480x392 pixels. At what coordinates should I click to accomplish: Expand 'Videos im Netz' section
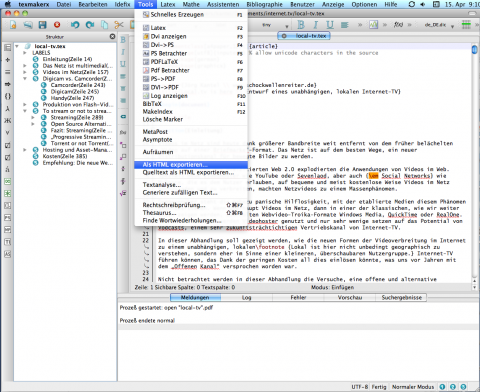click(x=25, y=72)
